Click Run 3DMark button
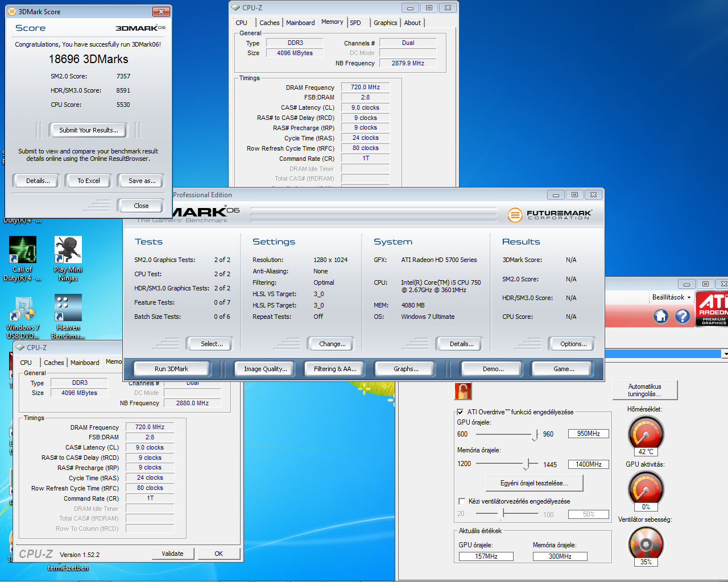The height and width of the screenshot is (582, 728). pyautogui.click(x=172, y=369)
